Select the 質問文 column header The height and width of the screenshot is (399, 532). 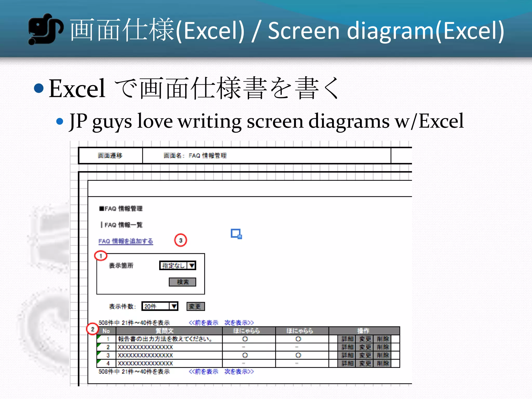pyautogui.click(x=169, y=331)
